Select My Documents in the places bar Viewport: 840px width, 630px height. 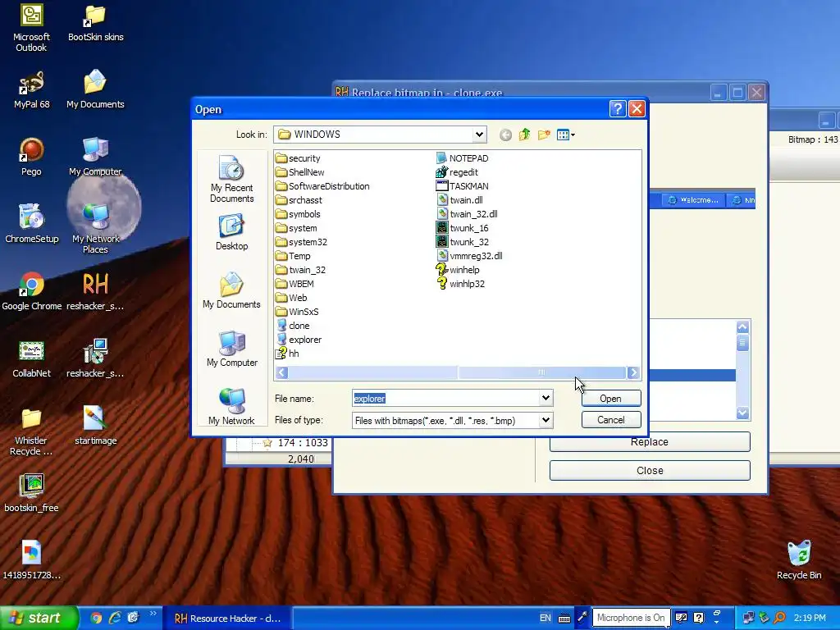[x=231, y=290]
